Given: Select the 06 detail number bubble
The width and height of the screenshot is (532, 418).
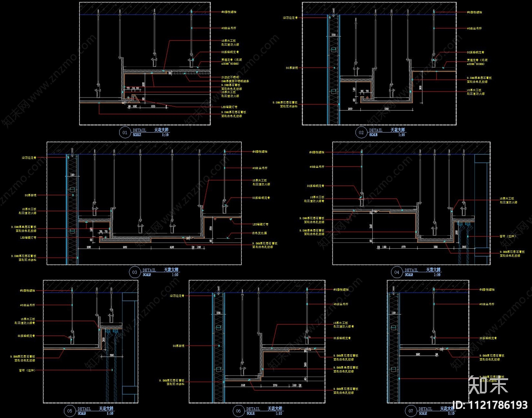Looking at the screenshot, I should click(x=238, y=411).
